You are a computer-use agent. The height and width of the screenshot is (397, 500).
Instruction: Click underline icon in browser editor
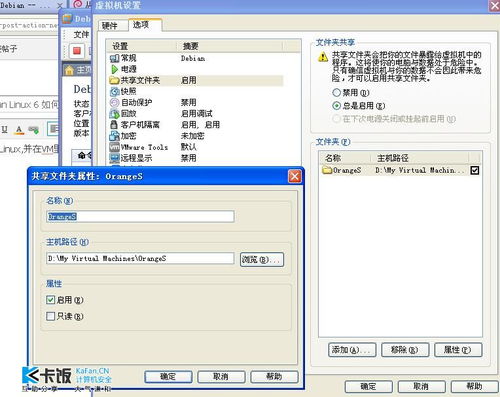pyautogui.click(x=5, y=129)
